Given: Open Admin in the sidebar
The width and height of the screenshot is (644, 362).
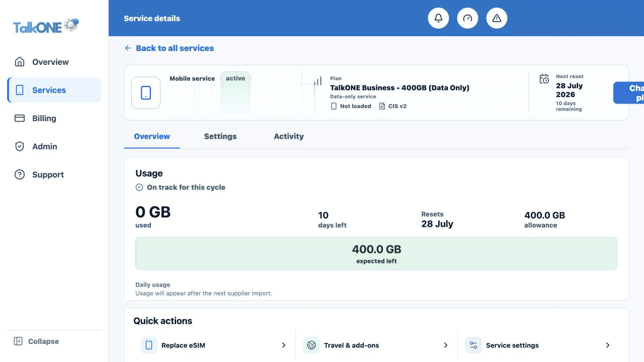Looking at the screenshot, I should pyautogui.click(x=54, y=146).
